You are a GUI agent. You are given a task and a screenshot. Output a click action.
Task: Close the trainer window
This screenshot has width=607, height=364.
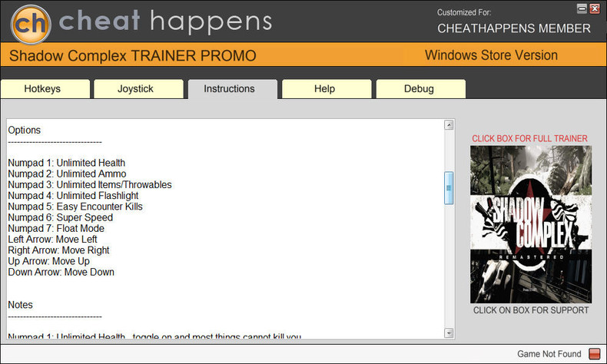pyautogui.click(x=595, y=9)
